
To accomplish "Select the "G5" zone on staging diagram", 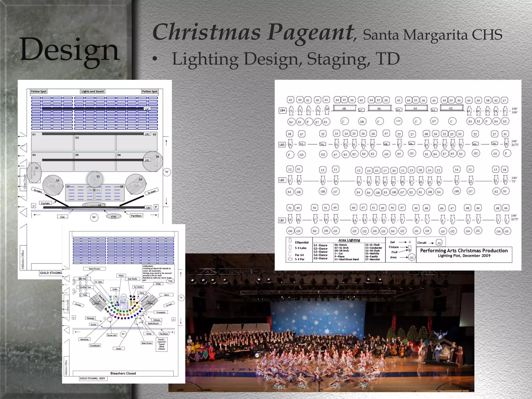I will click(95, 162).
